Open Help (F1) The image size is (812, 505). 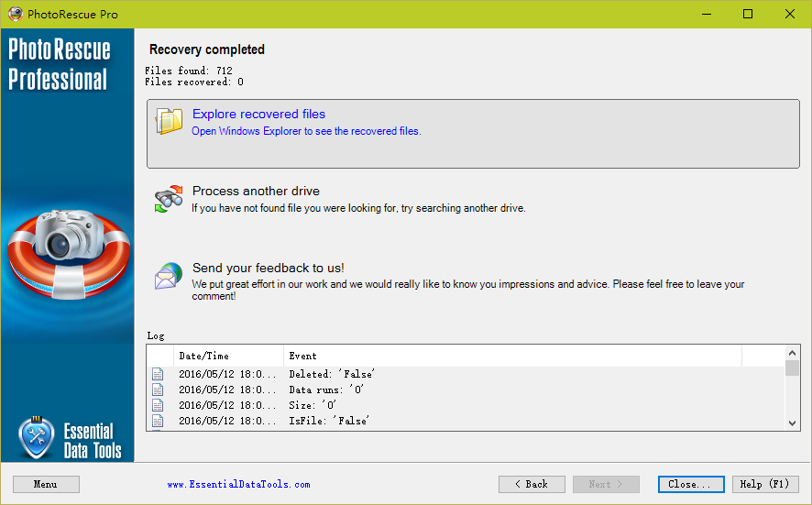pos(765,484)
